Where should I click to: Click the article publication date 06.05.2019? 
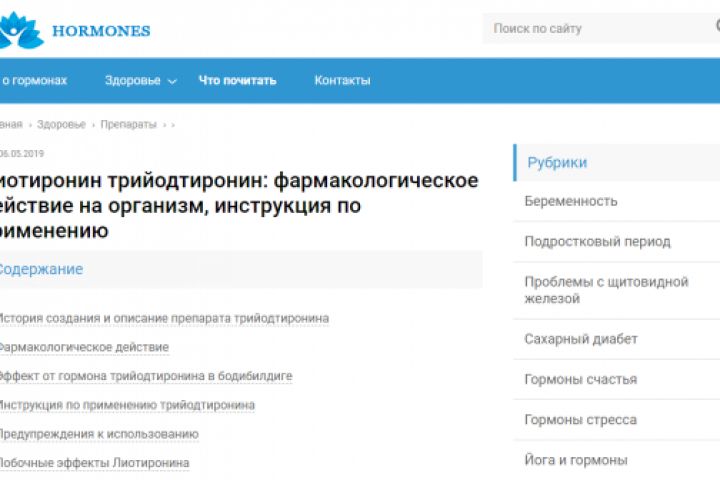point(22,153)
